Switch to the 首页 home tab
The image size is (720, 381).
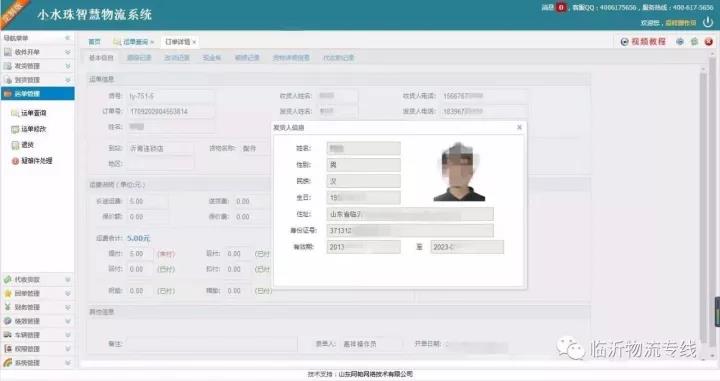click(x=94, y=42)
